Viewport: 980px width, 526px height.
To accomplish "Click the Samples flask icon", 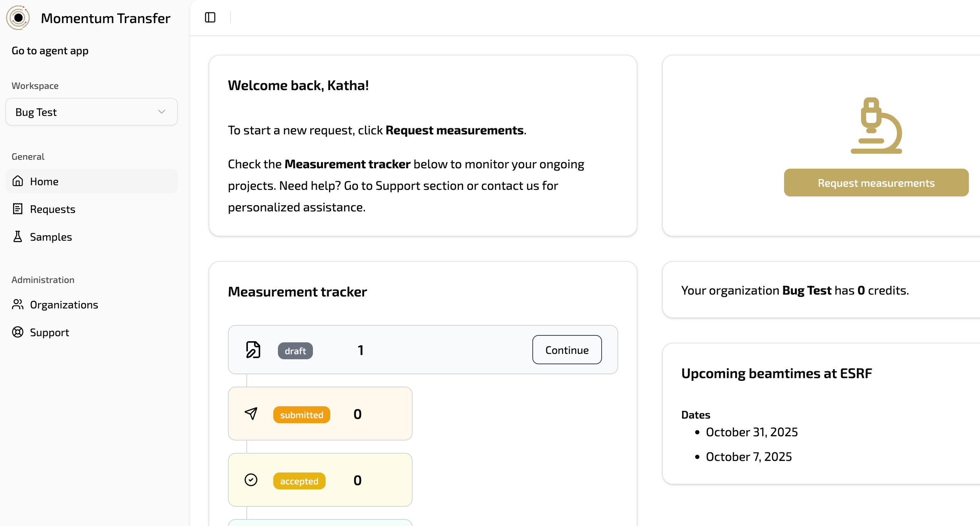I will tap(18, 236).
